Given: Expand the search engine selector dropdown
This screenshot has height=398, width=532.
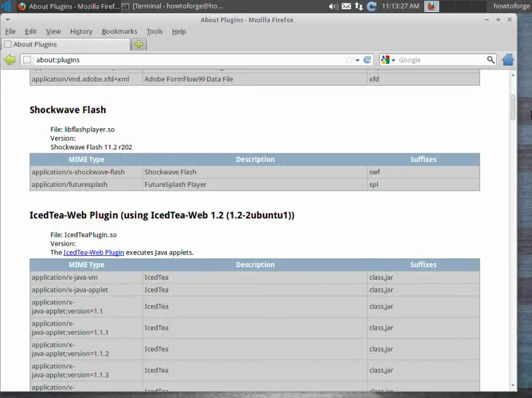Looking at the screenshot, I should coord(394,60).
